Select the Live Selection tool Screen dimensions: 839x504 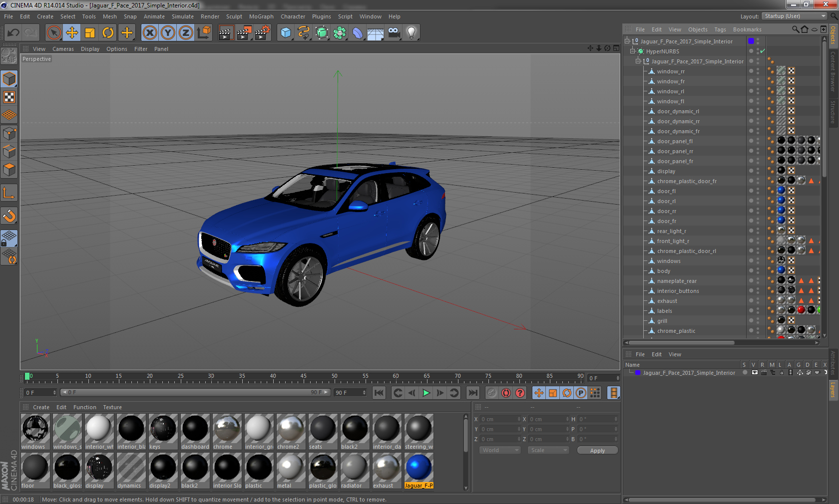[54, 33]
